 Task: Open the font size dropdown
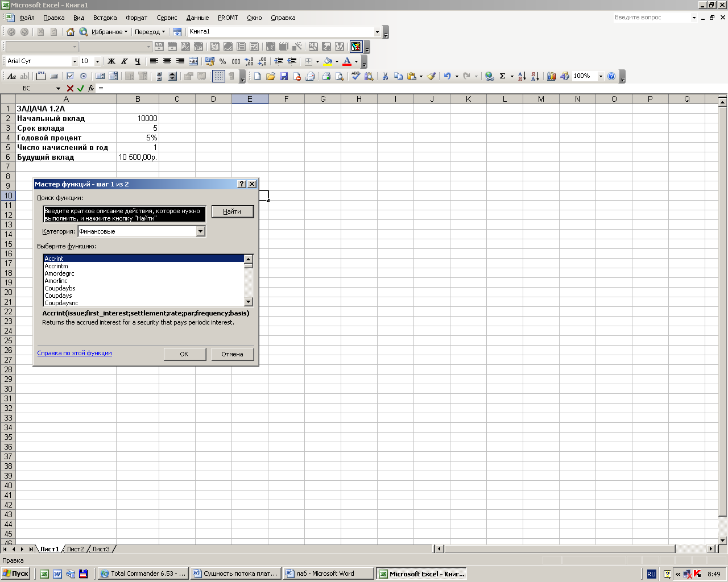click(x=97, y=61)
